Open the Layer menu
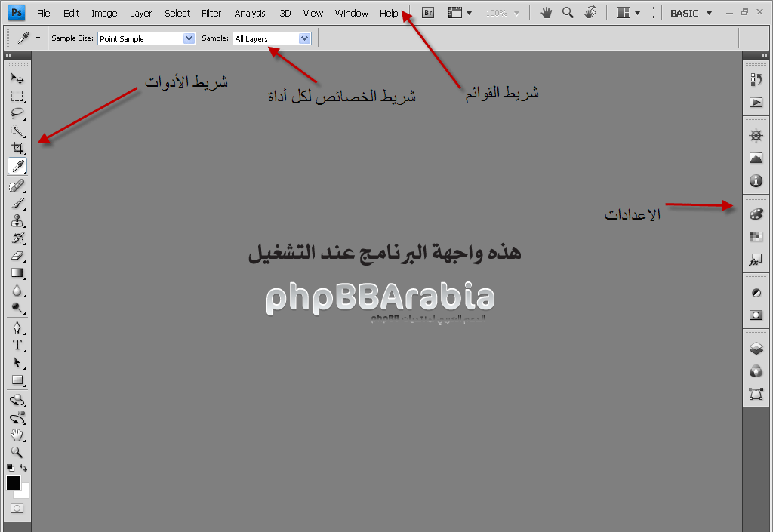 [x=140, y=14]
